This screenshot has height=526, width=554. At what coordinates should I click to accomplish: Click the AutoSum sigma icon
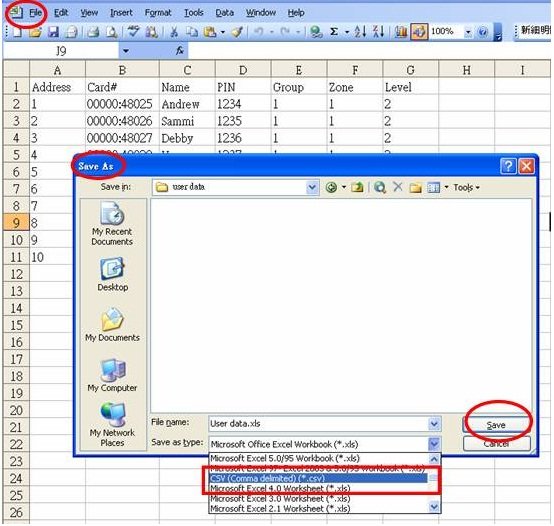pyautogui.click(x=334, y=32)
